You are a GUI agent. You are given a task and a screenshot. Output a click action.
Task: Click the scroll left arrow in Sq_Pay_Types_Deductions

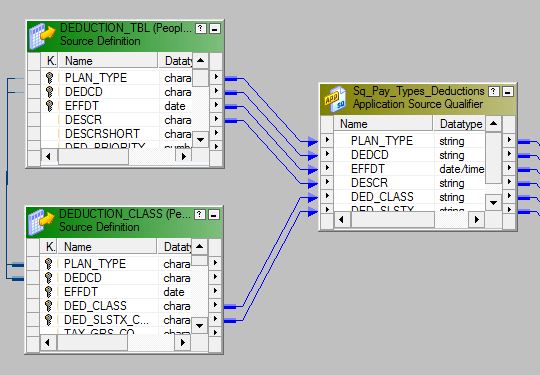pos(342,219)
